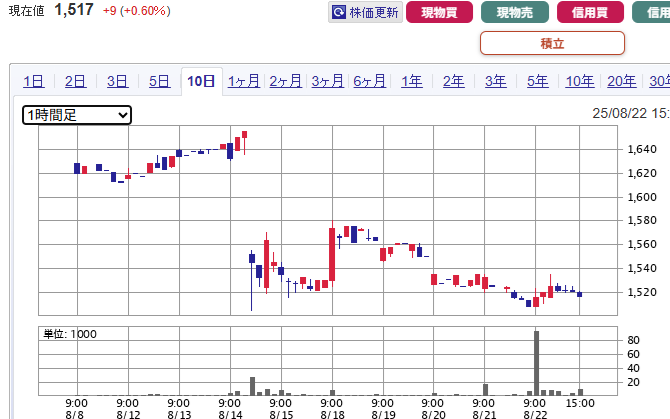Click the 1,520 price axis label
The width and height of the screenshot is (670, 419).
(642, 292)
